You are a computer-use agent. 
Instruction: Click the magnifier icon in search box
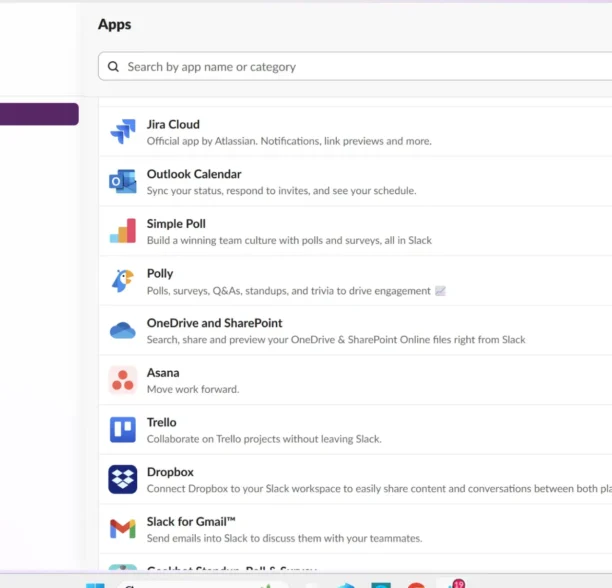(113, 67)
